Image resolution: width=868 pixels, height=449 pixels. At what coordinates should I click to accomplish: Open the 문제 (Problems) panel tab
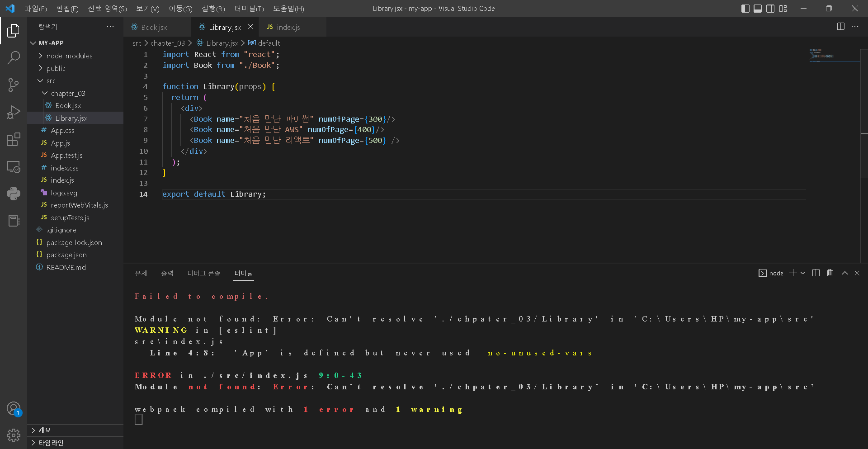(x=141, y=273)
